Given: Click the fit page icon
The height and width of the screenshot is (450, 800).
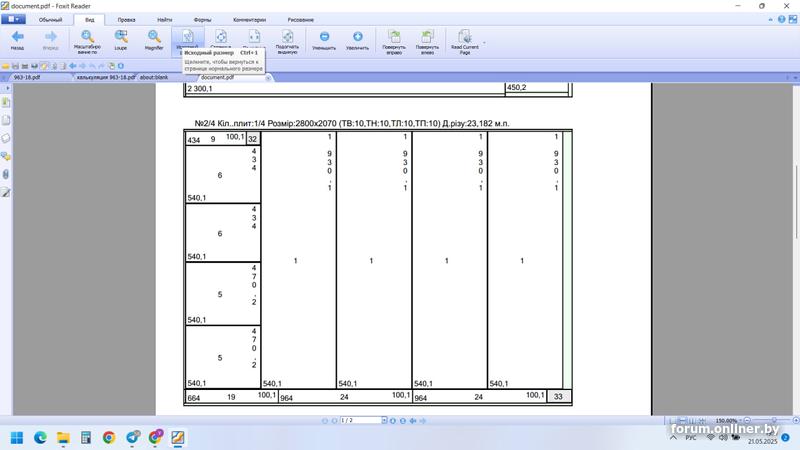Looking at the screenshot, I should (x=221, y=38).
